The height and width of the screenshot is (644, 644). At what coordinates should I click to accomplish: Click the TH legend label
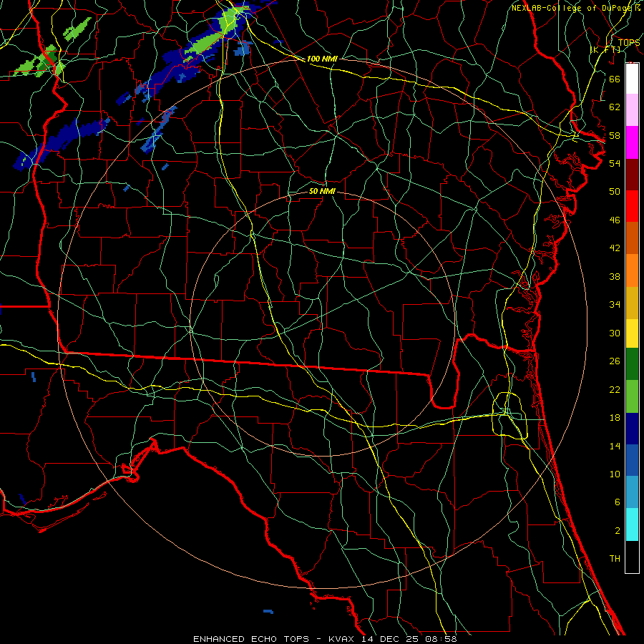615,559
